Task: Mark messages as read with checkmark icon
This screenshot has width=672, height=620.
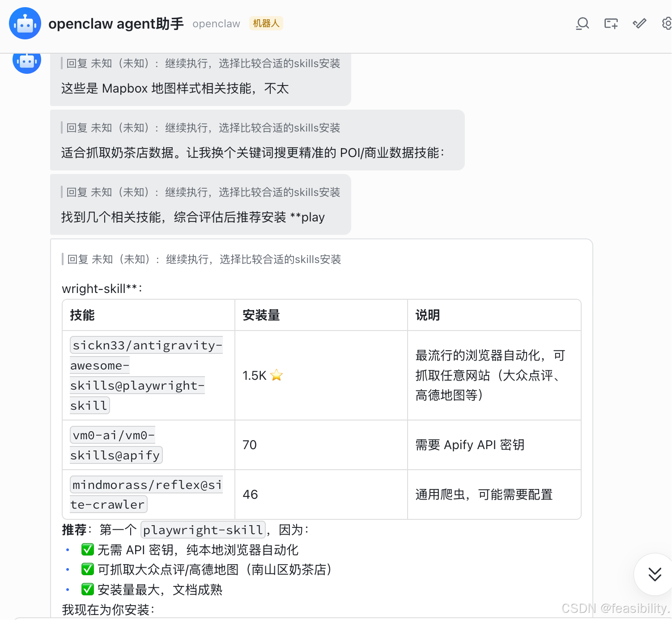Action: point(639,23)
